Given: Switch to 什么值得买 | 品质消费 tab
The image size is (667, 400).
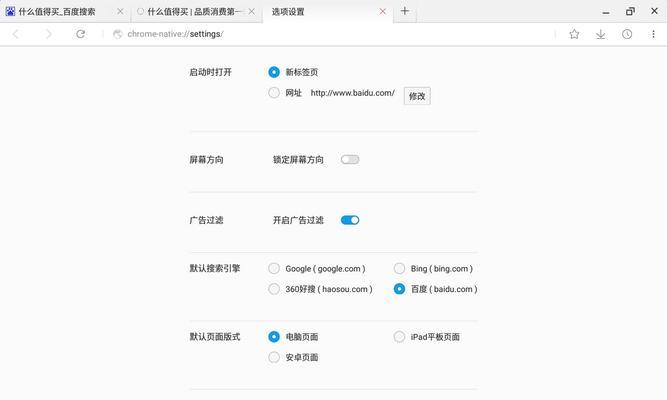Looking at the screenshot, I should pos(194,11).
